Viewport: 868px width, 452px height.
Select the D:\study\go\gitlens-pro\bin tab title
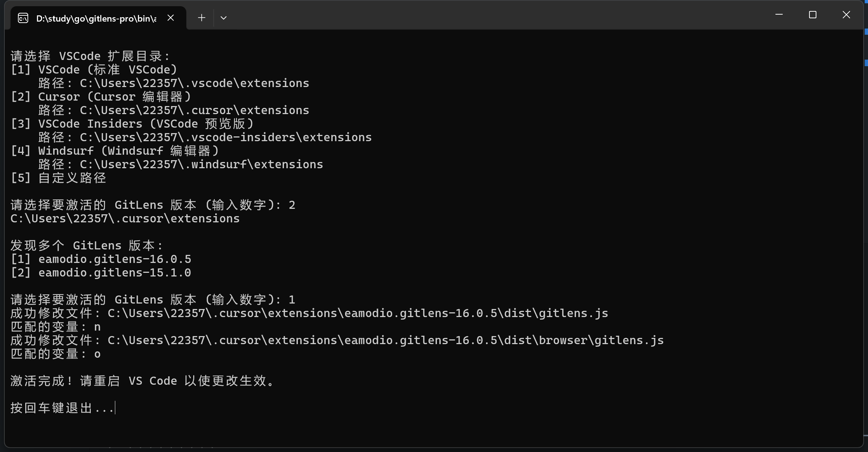point(96,18)
